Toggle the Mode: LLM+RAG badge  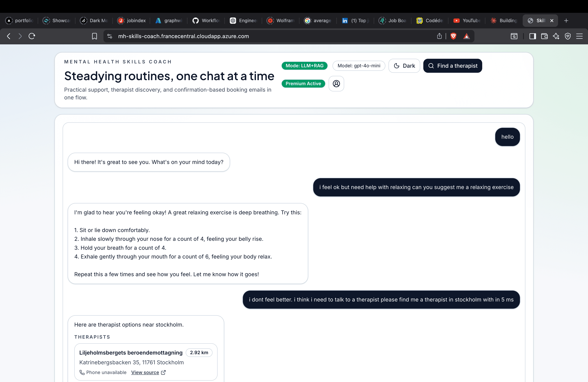point(304,66)
